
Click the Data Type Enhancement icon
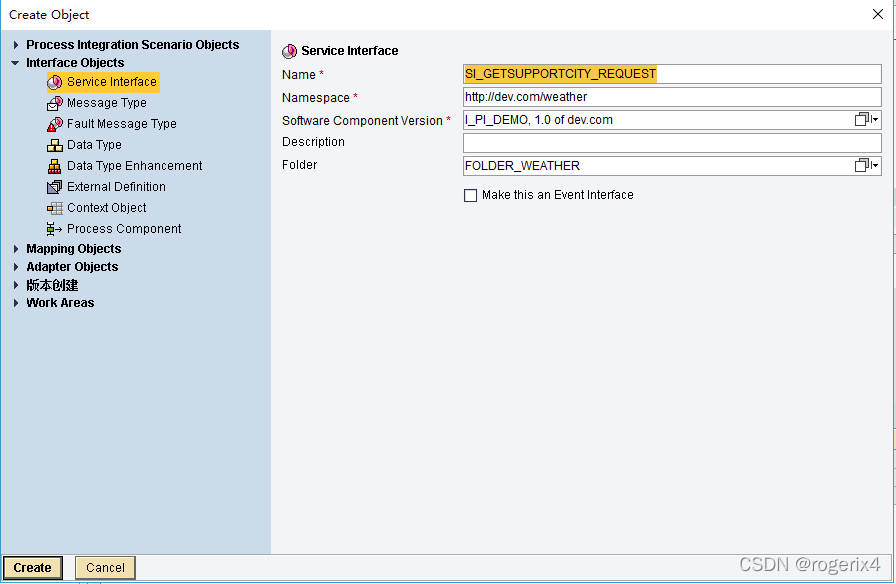55,166
